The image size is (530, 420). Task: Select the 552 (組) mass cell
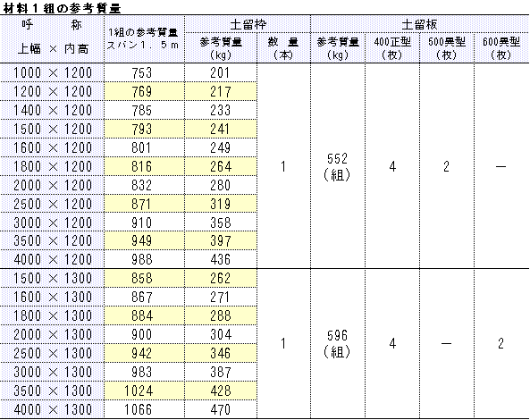(338, 166)
